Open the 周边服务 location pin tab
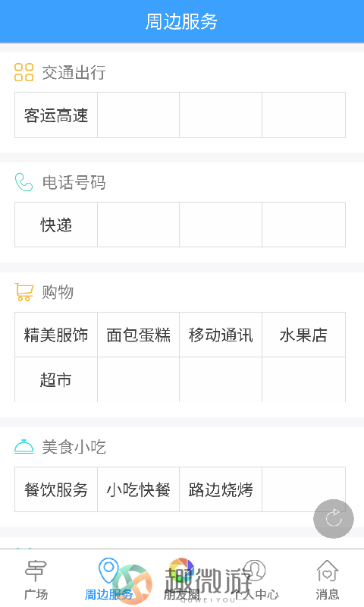 (x=108, y=580)
